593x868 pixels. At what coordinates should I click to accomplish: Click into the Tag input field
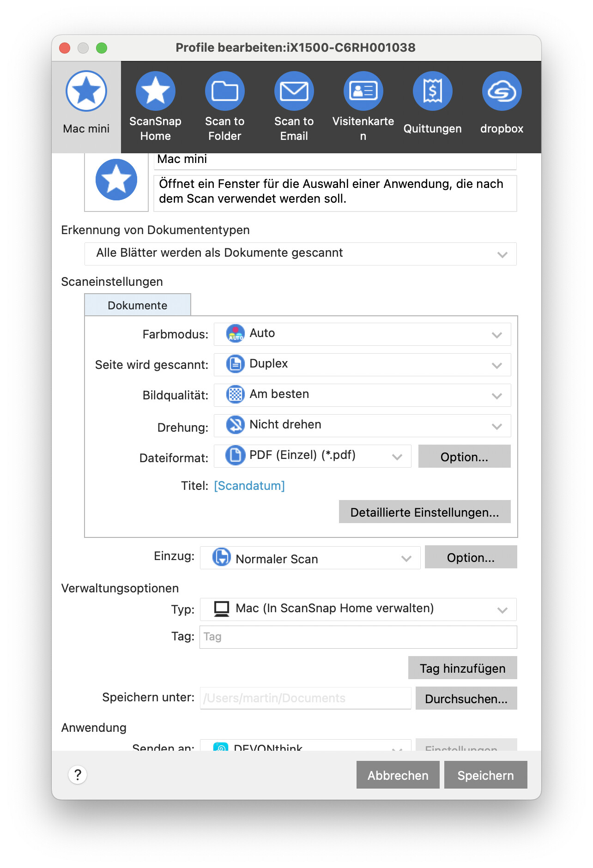[x=358, y=637]
